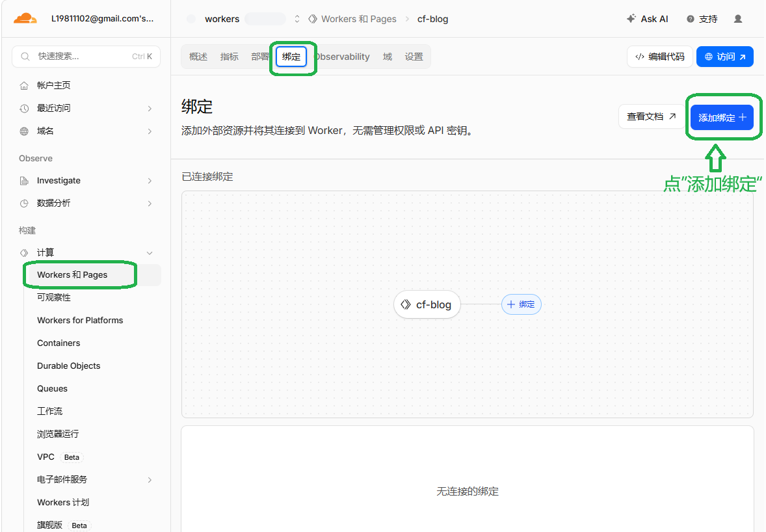Click the 支持 support link
Screen dimensions: 766x532
(x=702, y=19)
